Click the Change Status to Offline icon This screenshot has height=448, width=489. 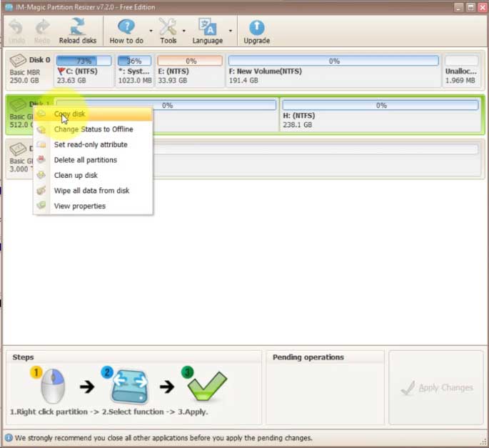tap(41, 129)
